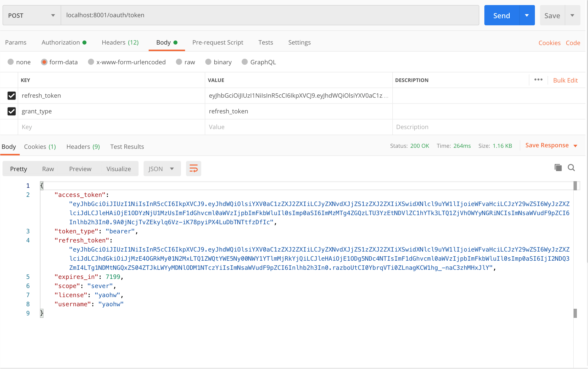
Task: Switch to the Headers (12) request tab
Action: click(120, 43)
